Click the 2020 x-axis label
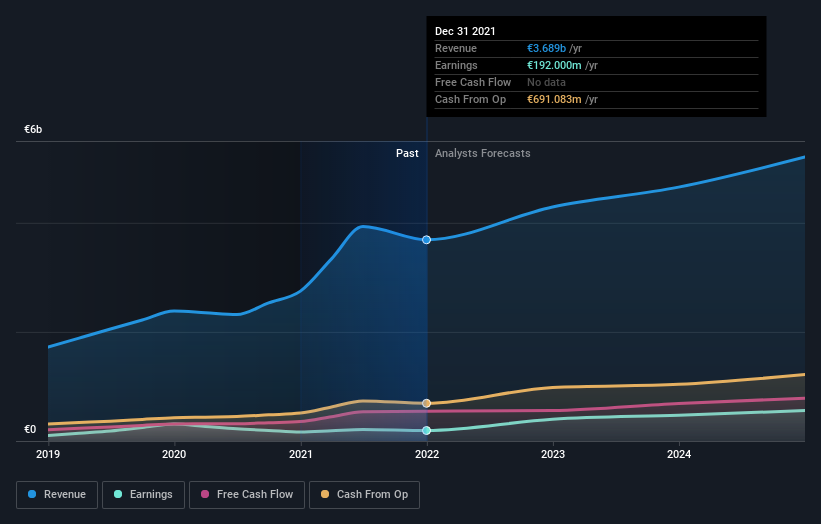Image resolution: width=821 pixels, height=524 pixels. click(x=174, y=454)
